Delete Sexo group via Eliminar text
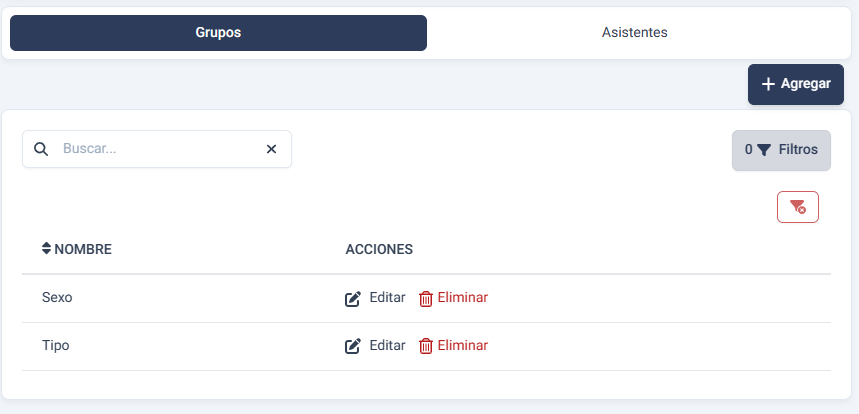Image resolution: width=859 pixels, height=414 pixels. pos(463,298)
